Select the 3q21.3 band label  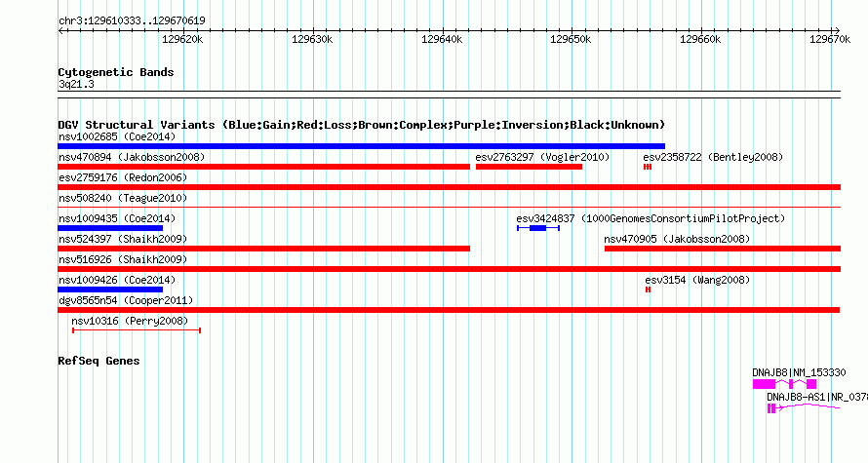tap(76, 84)
